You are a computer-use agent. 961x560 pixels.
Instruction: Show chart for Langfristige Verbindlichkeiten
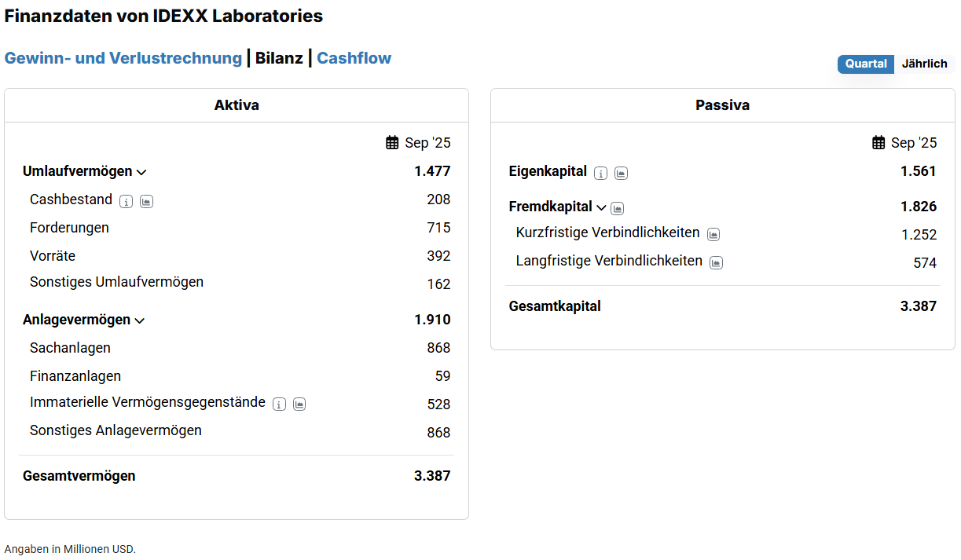716,262
